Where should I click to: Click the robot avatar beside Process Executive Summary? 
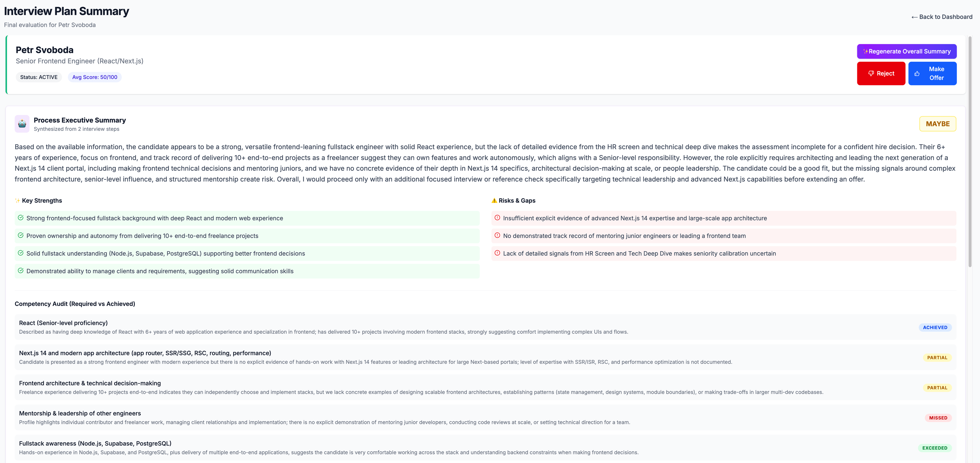22,124
